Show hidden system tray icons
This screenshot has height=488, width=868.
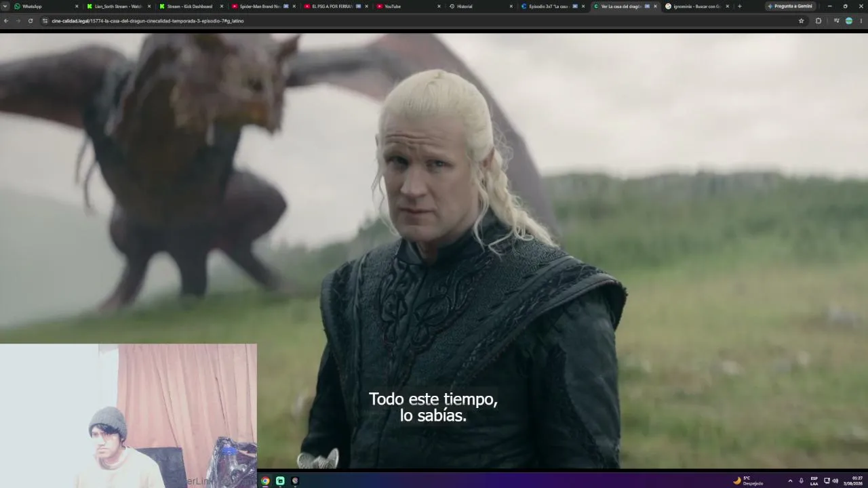click(790, 481)
